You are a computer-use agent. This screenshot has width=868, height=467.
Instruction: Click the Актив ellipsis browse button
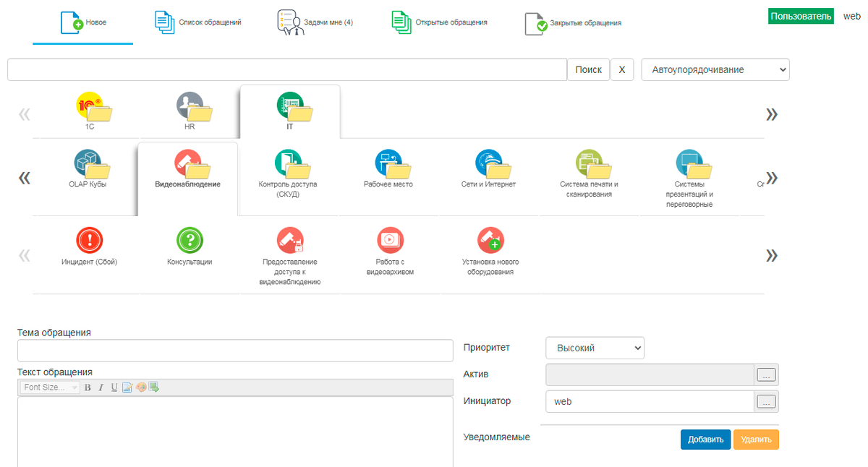(x=766, y=374)
